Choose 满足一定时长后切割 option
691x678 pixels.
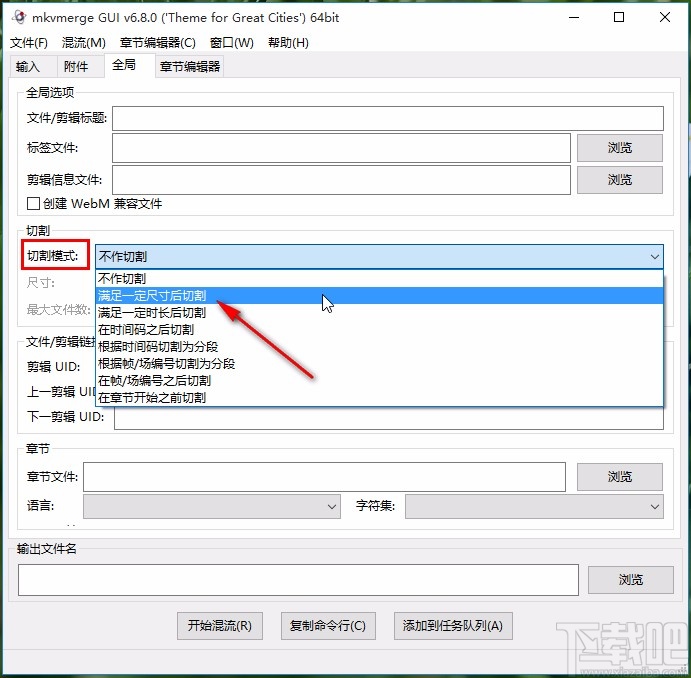(x=379, y=313)
